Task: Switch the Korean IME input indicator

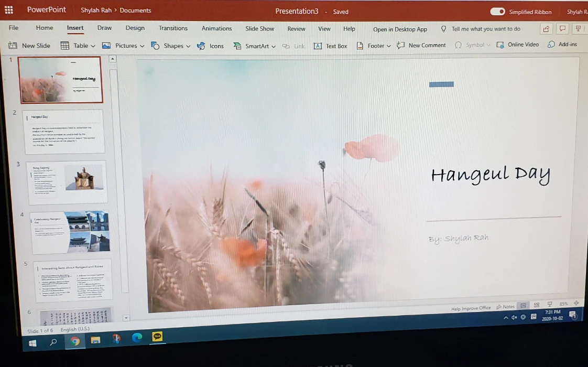Action: 533,317
